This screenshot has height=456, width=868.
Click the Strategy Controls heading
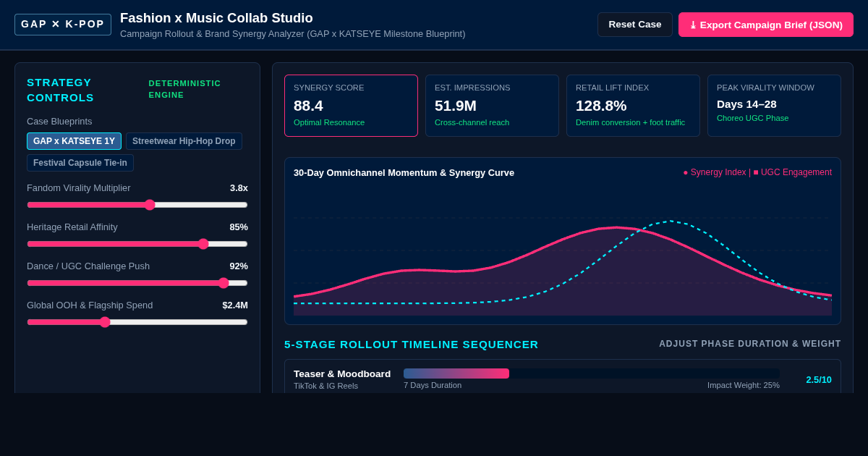[61, 90]
